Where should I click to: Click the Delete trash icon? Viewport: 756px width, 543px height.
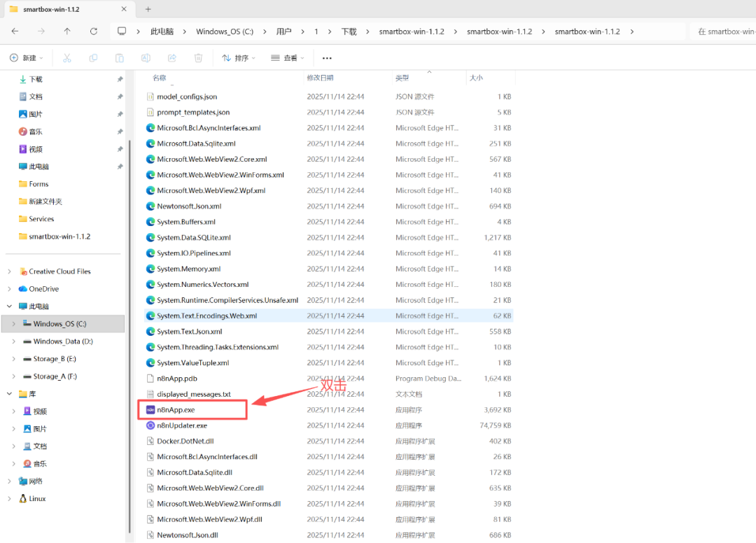tap(198, 58)
